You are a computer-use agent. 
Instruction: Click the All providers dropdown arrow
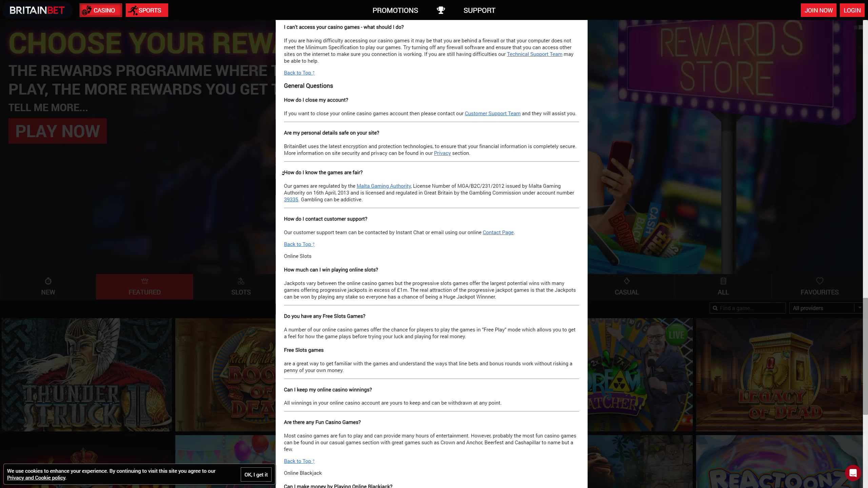click(860, 308)
